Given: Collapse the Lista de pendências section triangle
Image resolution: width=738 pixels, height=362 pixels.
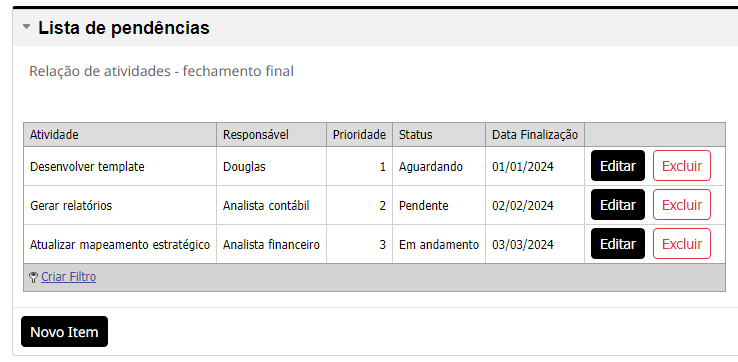Looking at the screenshot, I should (x=26, y=27).
